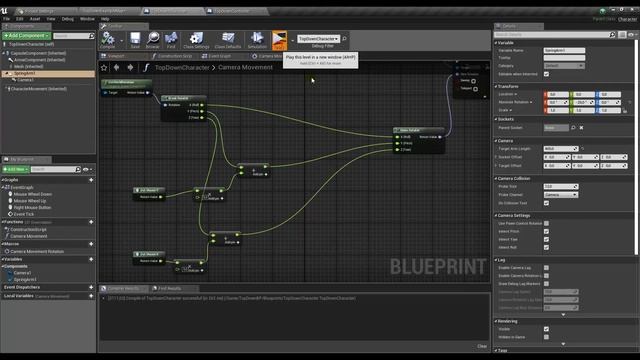Open the eye view options dropdown in My Blueprint
This screenshot has width=640, height=360.
tap(87, 169)
